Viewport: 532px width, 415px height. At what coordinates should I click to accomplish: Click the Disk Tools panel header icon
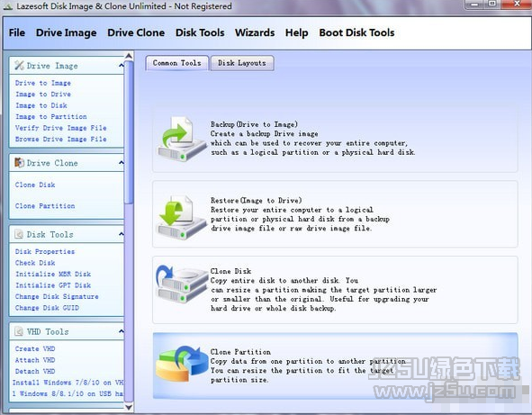19,234
